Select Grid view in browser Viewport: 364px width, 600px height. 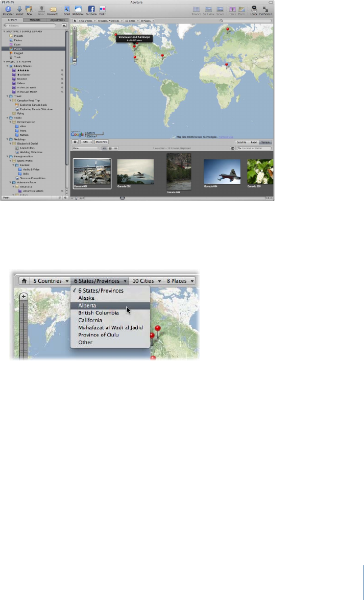point(110,148)
